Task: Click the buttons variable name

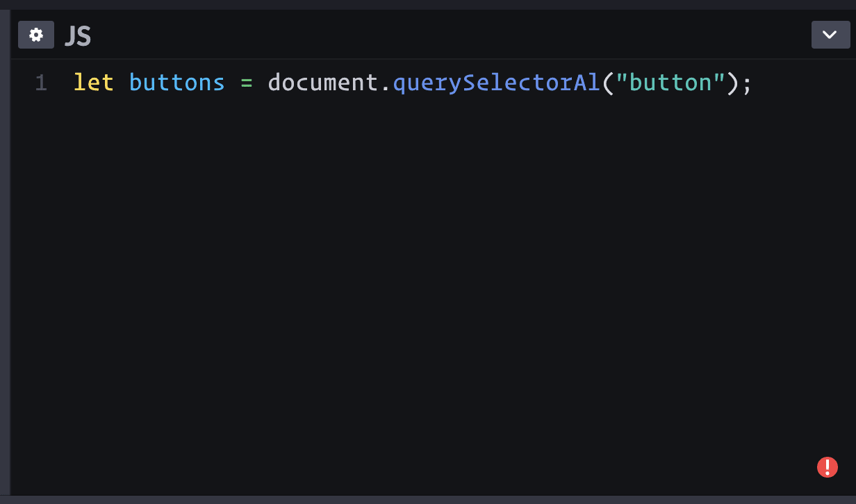Action: 176,83
